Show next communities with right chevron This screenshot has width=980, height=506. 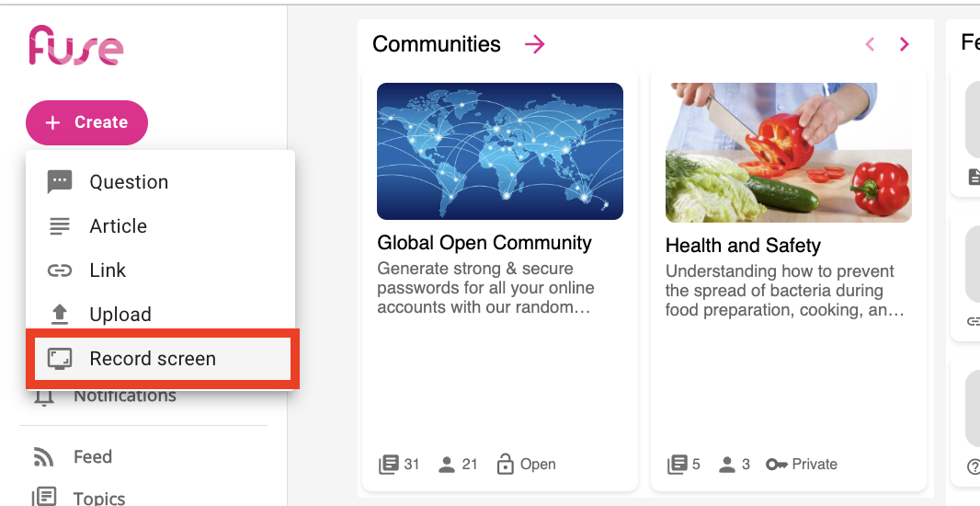[x=905, y=44]
